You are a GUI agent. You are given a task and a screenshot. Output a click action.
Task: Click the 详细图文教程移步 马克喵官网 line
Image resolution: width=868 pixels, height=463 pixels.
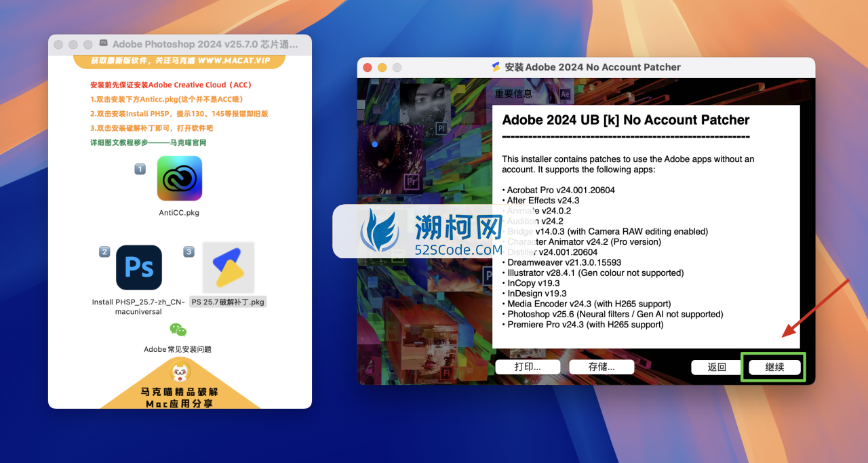(x=148, y=142)
